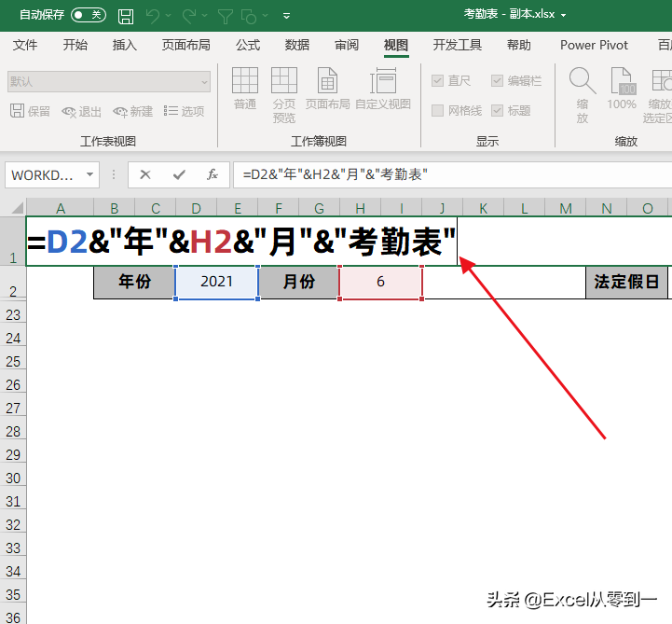
Task: Switch to the 审阅 ribbon tab
Action: click(x=347, y=45)
